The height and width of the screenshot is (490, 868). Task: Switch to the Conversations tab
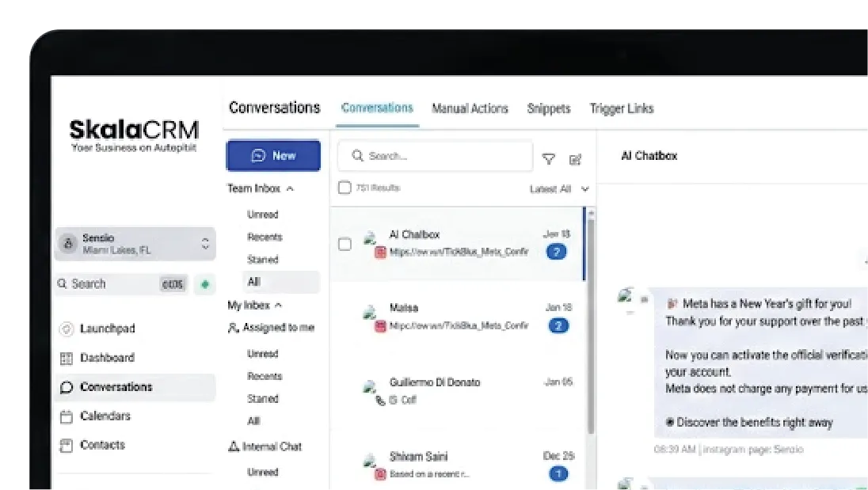pyautogui.click(x=377, y=108)
